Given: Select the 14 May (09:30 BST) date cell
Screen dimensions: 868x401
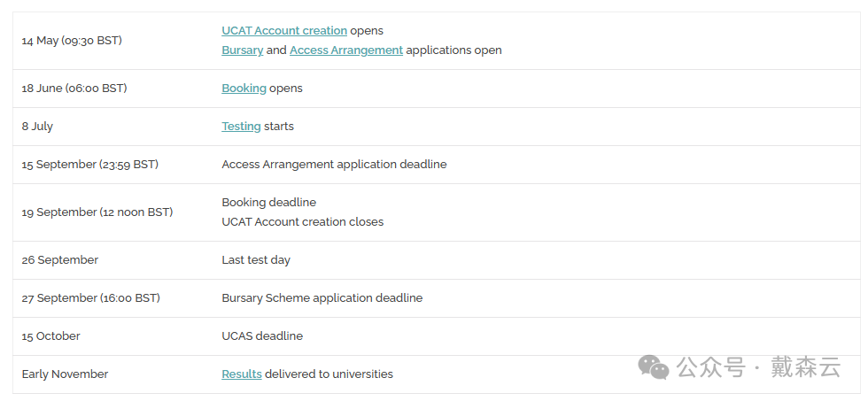Looking at the screenshot, I should click(x=72, y=41).
